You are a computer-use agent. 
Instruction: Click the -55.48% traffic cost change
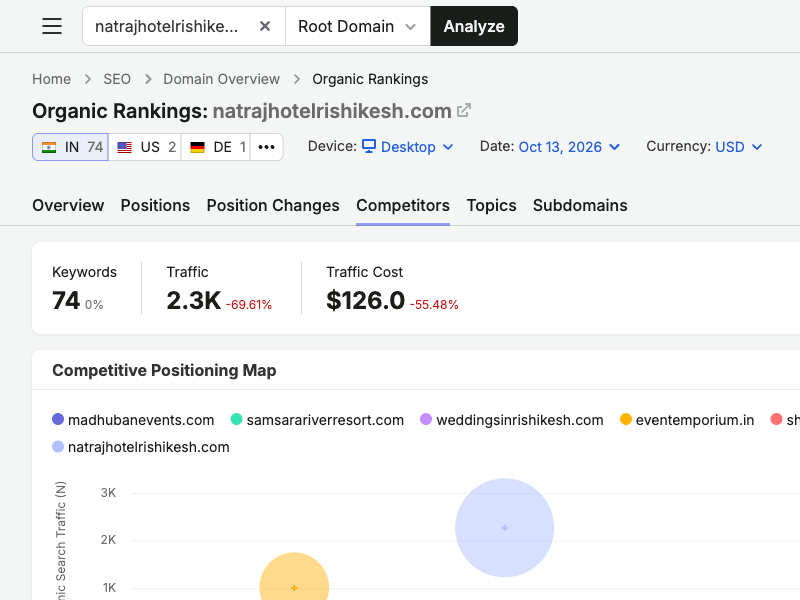click(434, 305)
